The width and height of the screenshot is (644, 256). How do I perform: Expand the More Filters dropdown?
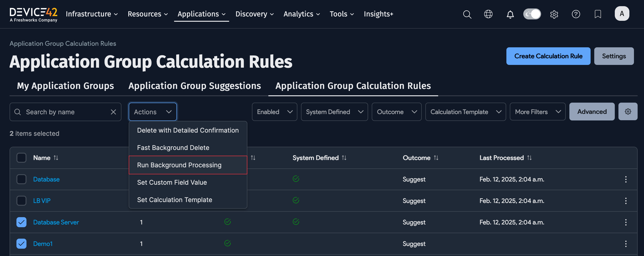click(537, 112)
